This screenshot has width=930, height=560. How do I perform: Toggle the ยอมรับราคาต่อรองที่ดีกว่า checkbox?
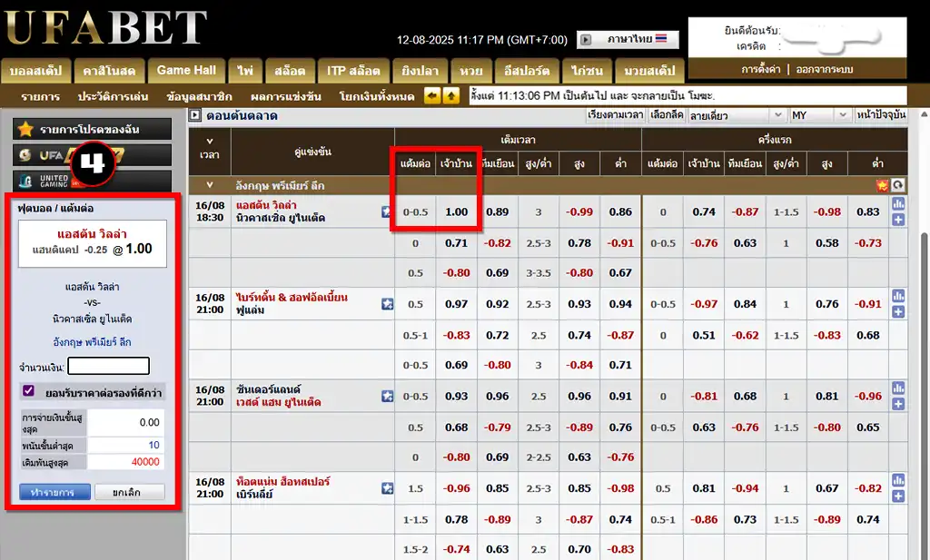pos(28,391)
